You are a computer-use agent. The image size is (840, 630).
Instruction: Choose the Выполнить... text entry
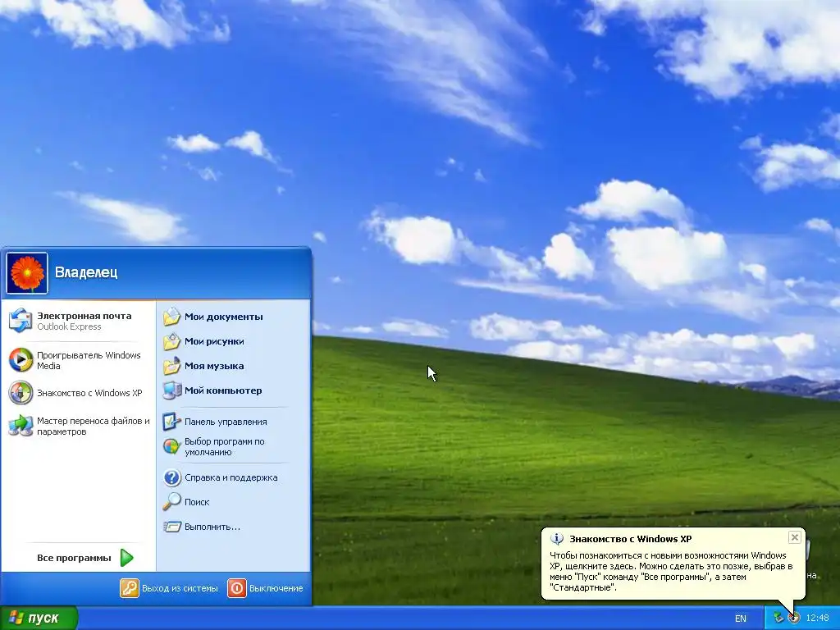212,527
